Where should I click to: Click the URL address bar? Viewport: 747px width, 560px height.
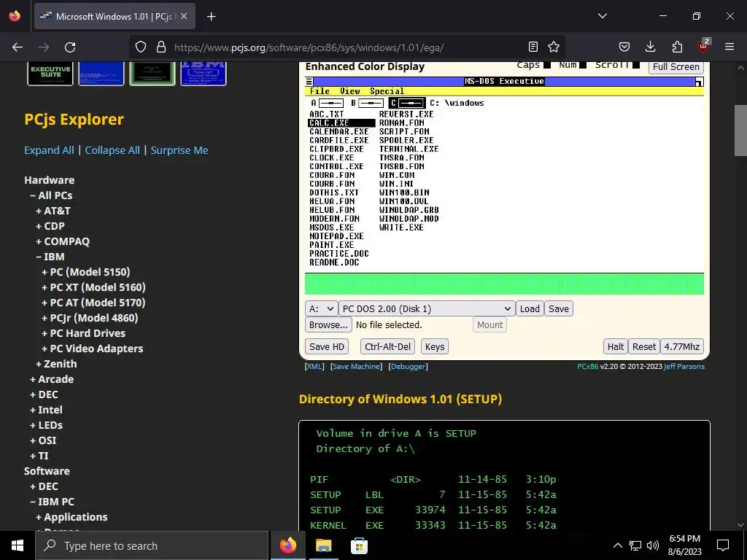coord(348,47)
